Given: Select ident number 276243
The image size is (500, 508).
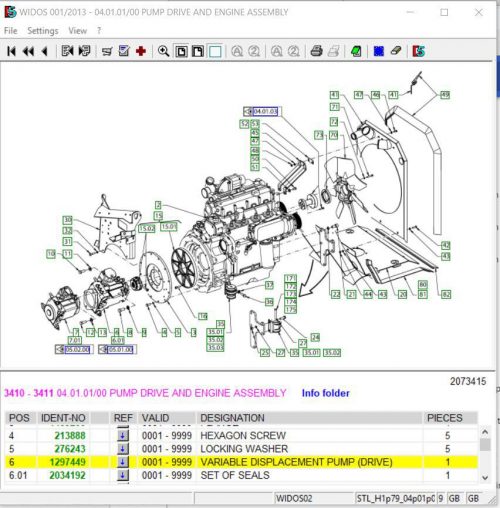Looking at the screenshot, I should (x=70, y=449).
